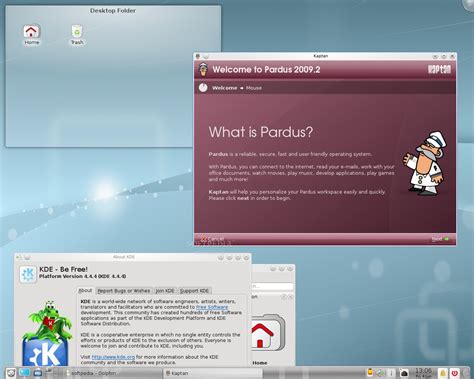Click the Kaptan logo in the wizard header

[x=439, y=69]
